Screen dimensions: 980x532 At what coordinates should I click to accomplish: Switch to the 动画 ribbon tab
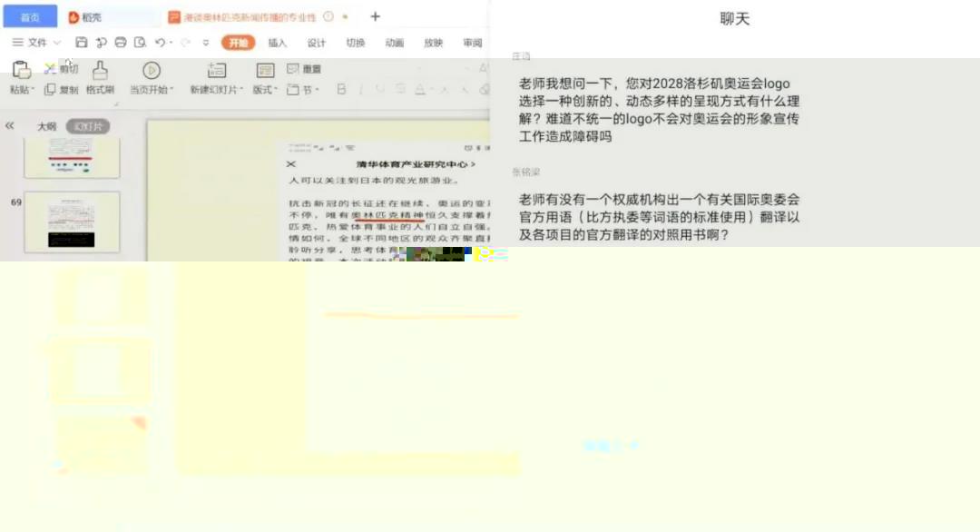pyautogui.click(x=395, y=43)
